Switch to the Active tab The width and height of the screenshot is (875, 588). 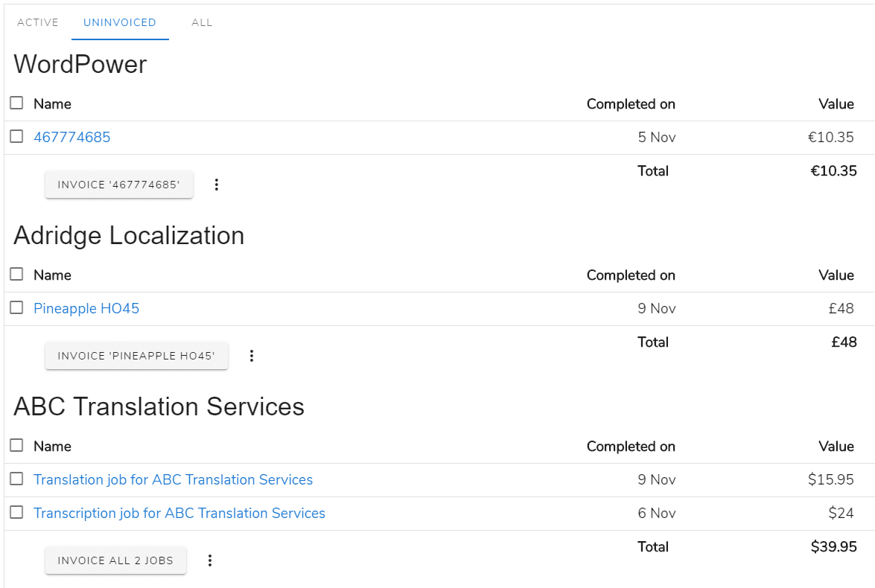pos(38,22)
